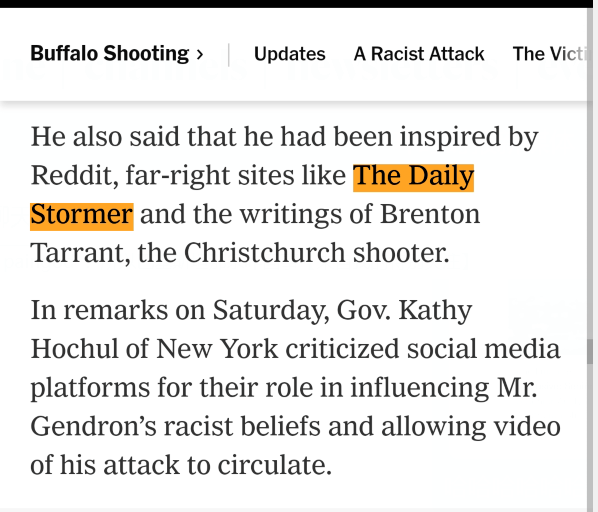Click the word 'Christchurch' in the text
The height and width of the screenshot is (512, 598).
click(x=265, y=253)
